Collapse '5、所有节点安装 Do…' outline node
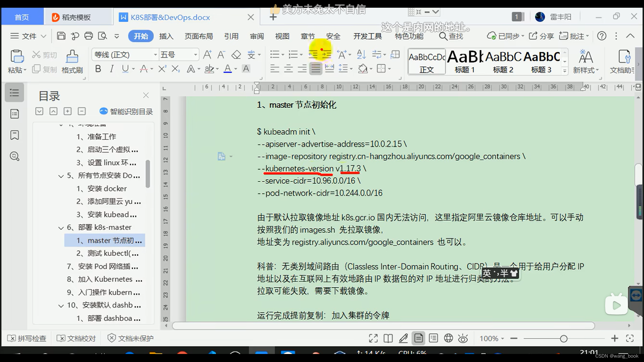The width and height of the screenshot is (644, 362). point(61,176)
